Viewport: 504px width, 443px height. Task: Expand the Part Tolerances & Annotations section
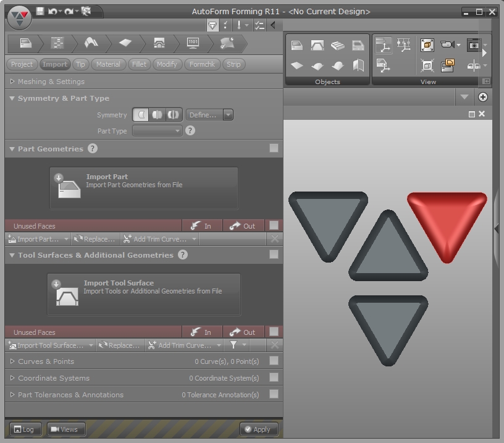click(12, 394)
